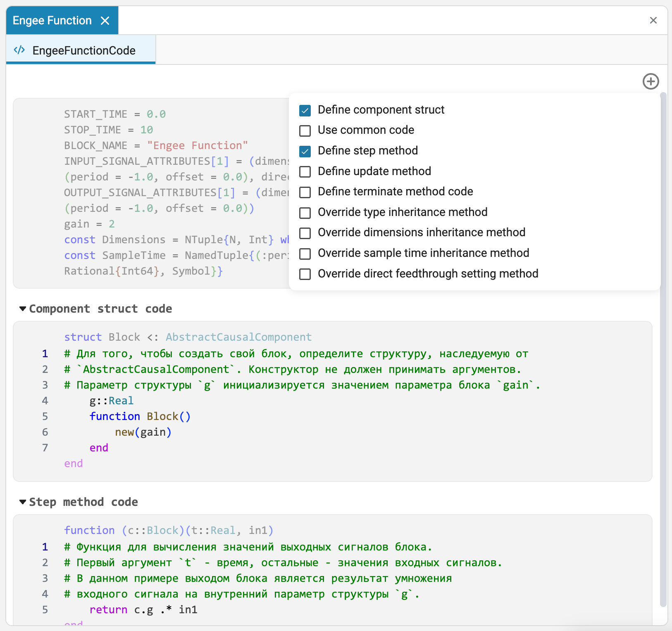The width and height of the screenshot is (672, 631).
Task: Click line number 7 'end' in struct code
Action: (99, 448)
